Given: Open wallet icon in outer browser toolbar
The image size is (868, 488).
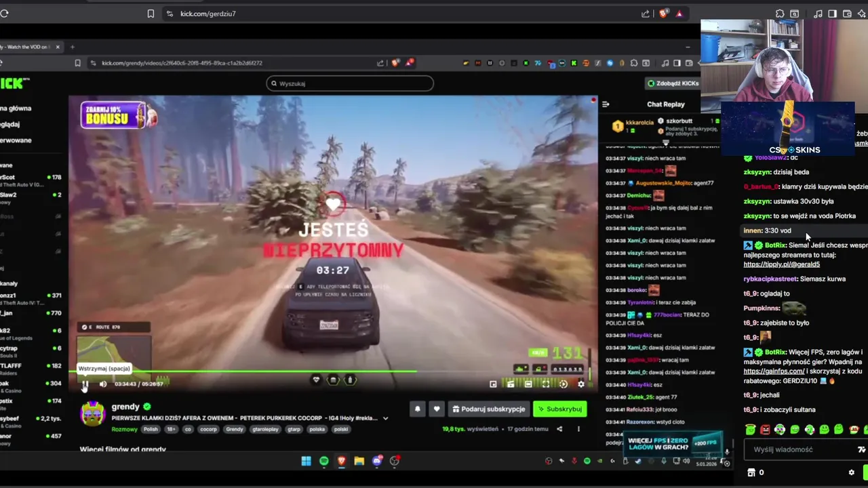Looking at the screenshot, I should (847, 14).
